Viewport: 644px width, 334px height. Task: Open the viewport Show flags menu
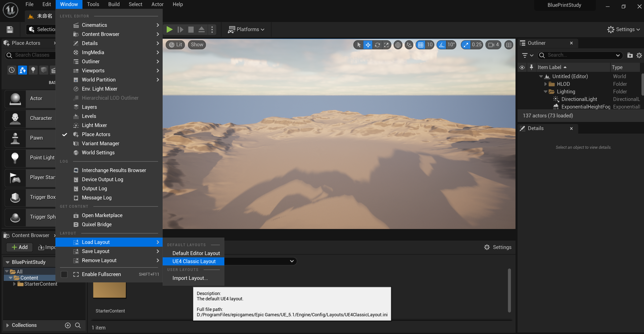tap(197, 45)
